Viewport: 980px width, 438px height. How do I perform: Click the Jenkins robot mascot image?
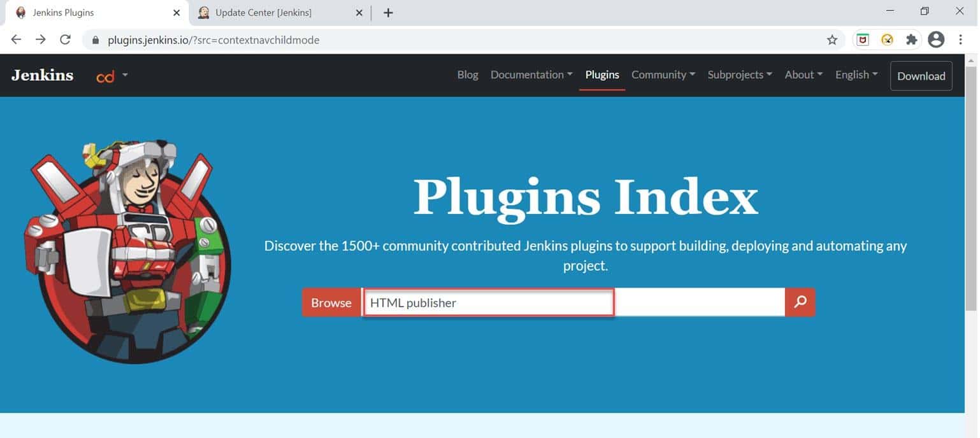click(127, 252)
